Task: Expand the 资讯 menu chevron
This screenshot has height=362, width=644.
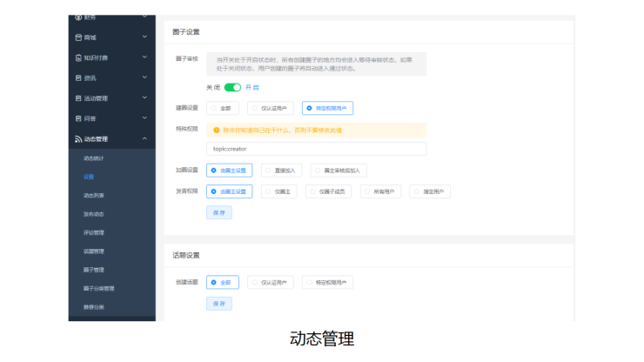Action: pos(144,77)
